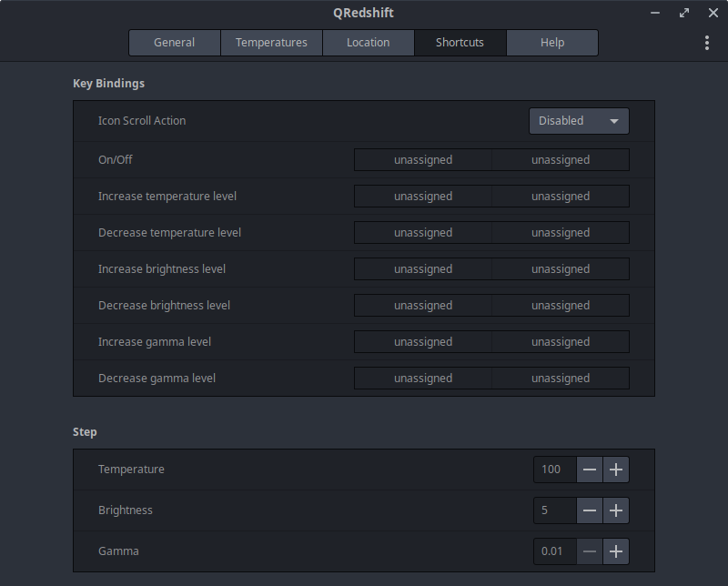This screenshot has width=728, height=586.
Task: Assign second Decrease temperature level shortcut
Action: [561, 233]
